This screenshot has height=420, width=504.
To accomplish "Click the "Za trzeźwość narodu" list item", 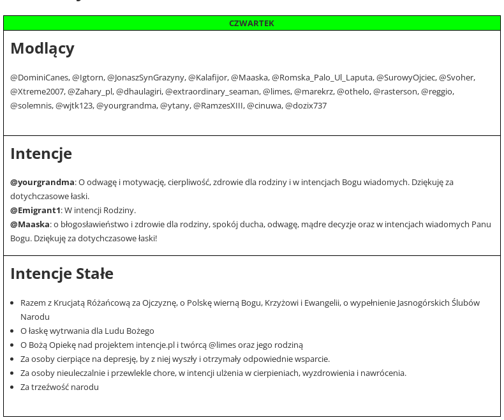I will pos(59,387).
